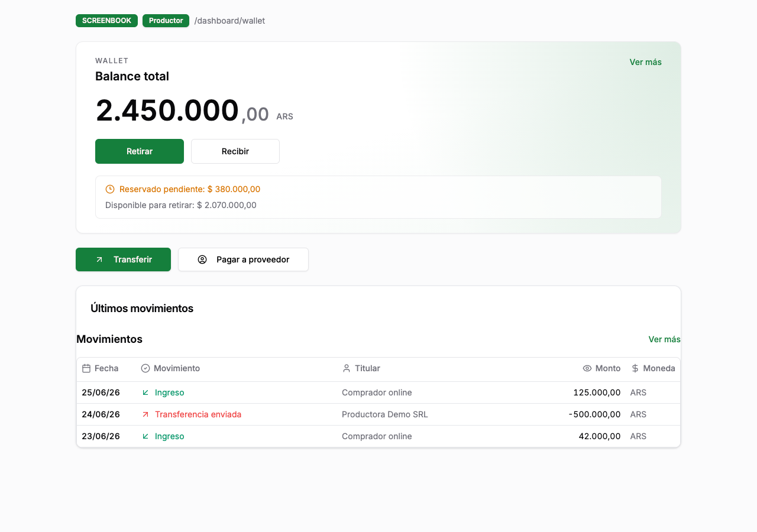The image size is (757, 532).
Task: Click the check-circle icon in Movimiento header
Action: [x=145, y=368]
